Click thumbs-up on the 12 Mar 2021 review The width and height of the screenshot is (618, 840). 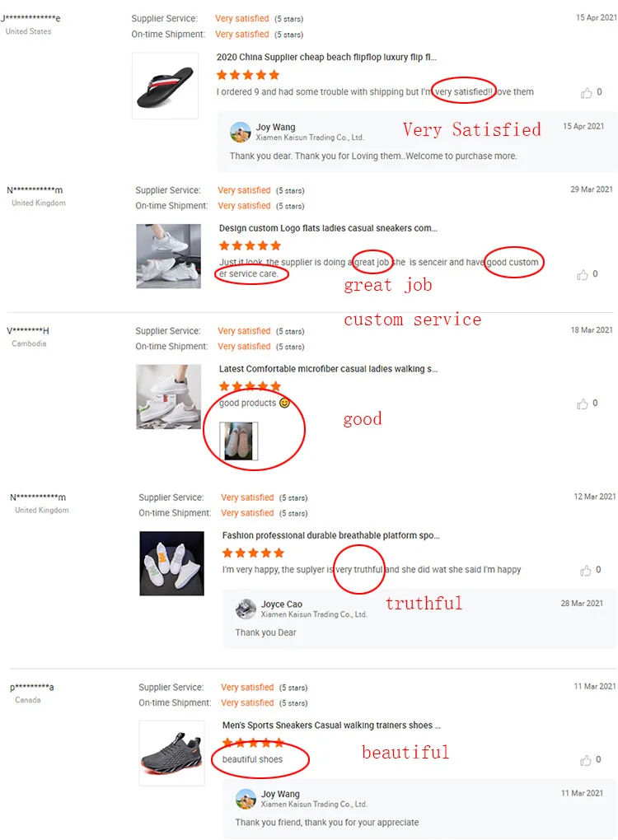point(586,571)
